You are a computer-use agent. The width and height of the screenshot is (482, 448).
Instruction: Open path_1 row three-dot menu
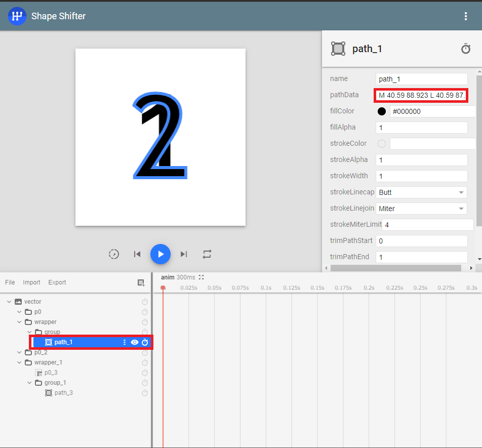124,342
